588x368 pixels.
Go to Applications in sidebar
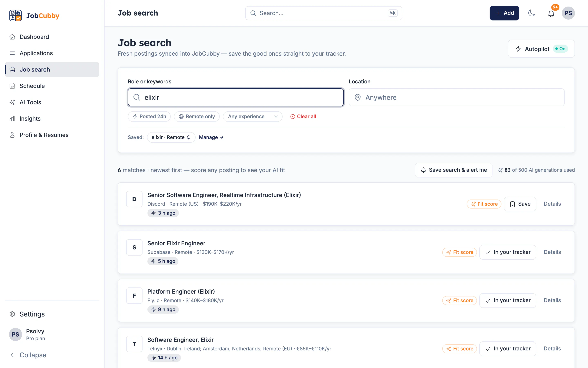[x=52, y=53]
